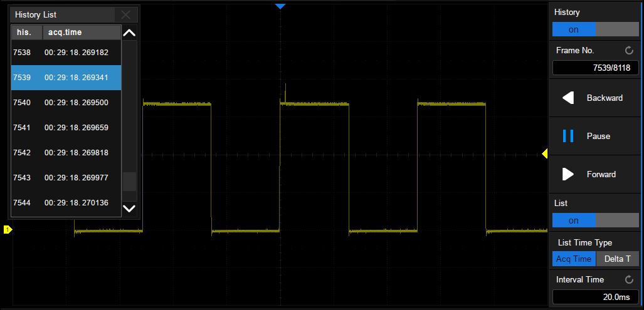Select Delta T list time type
This screenshot has height=310, width=644.
click(618, 259)
